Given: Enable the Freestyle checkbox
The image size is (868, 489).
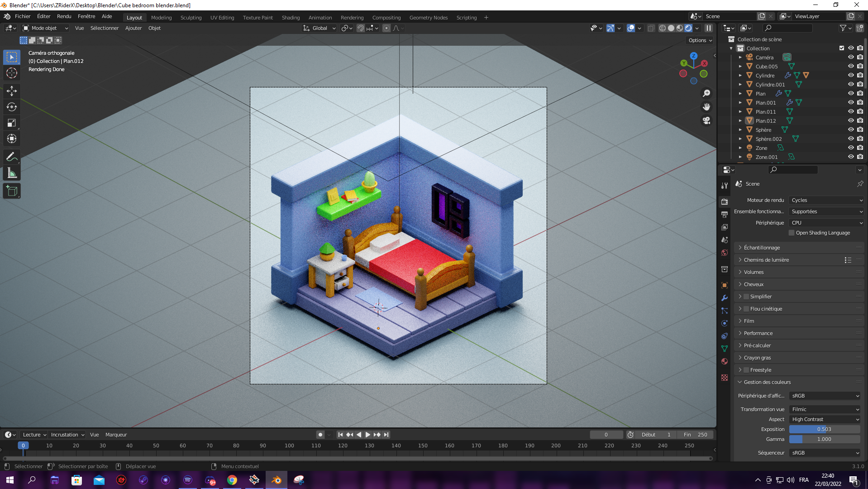Looking at the screenshot, I should tap(746, 370).
